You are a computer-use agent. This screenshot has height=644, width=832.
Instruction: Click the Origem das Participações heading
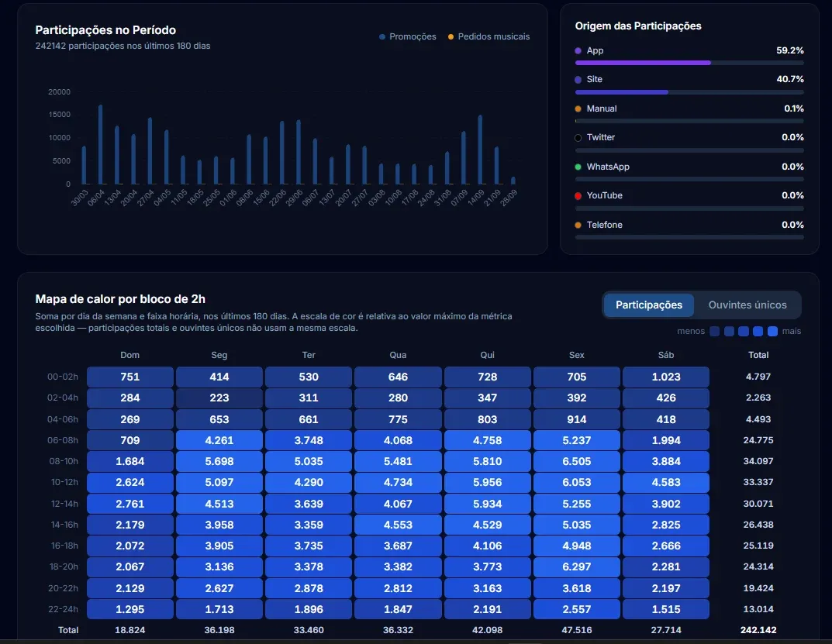(638, 26)
